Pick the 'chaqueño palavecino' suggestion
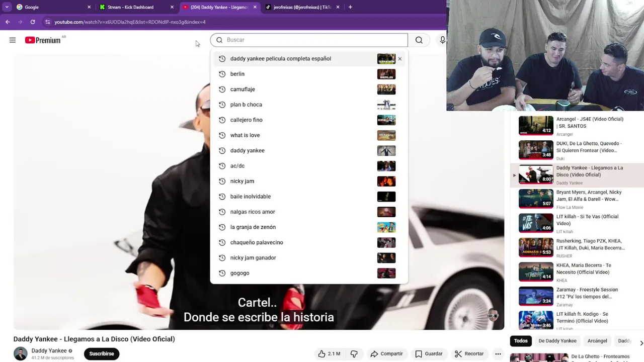Screen dimensions: 644x362 click(309, 242)
